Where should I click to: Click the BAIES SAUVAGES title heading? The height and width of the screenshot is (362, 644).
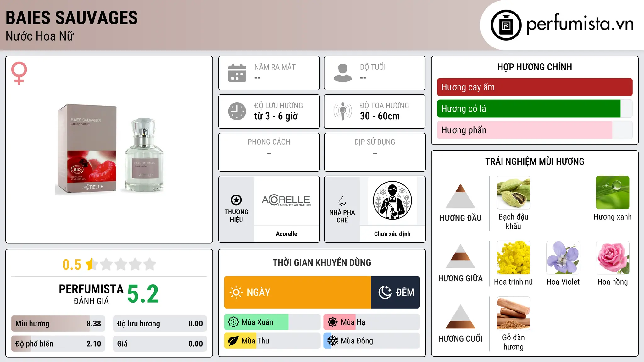click(72, 18)
